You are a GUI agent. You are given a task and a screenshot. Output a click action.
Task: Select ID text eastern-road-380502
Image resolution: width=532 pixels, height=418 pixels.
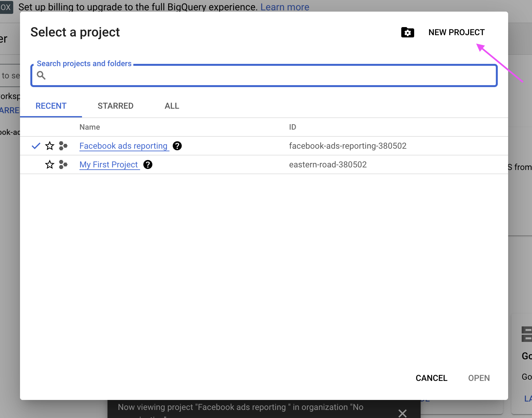328,164
